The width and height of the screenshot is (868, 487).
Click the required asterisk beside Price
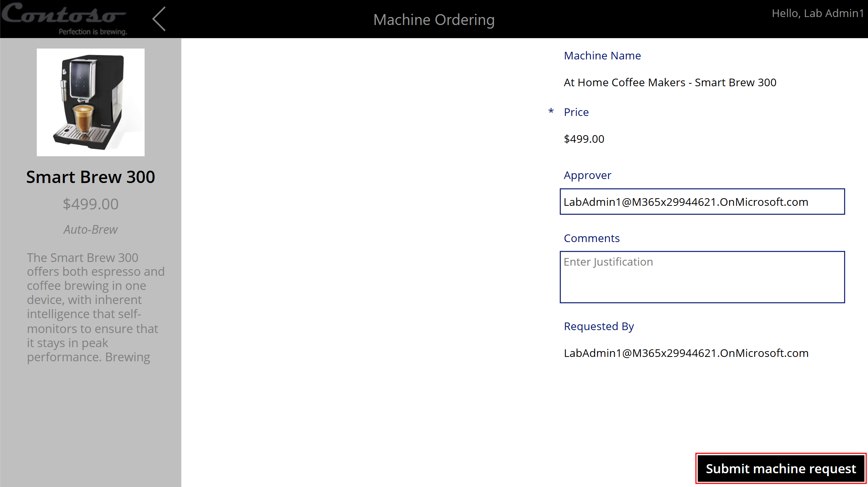[x=551, y=111]
